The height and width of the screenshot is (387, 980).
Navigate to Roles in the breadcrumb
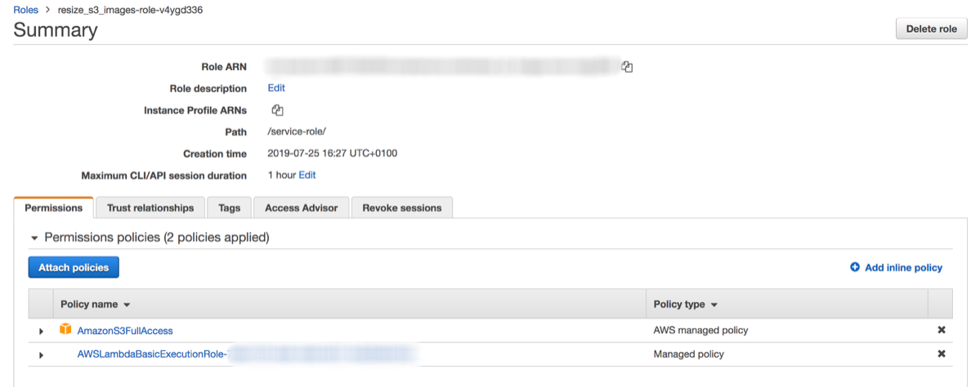(26, 9)
